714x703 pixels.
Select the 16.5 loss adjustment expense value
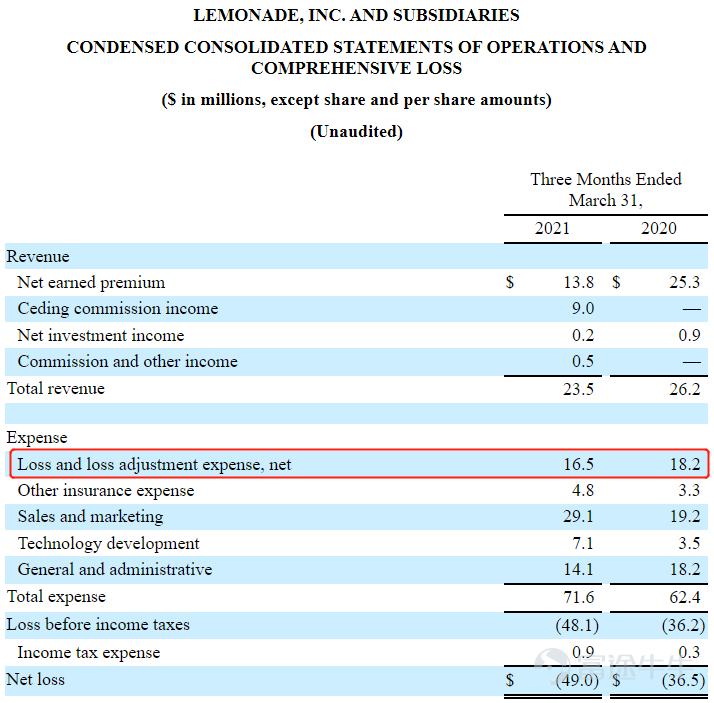578,464
